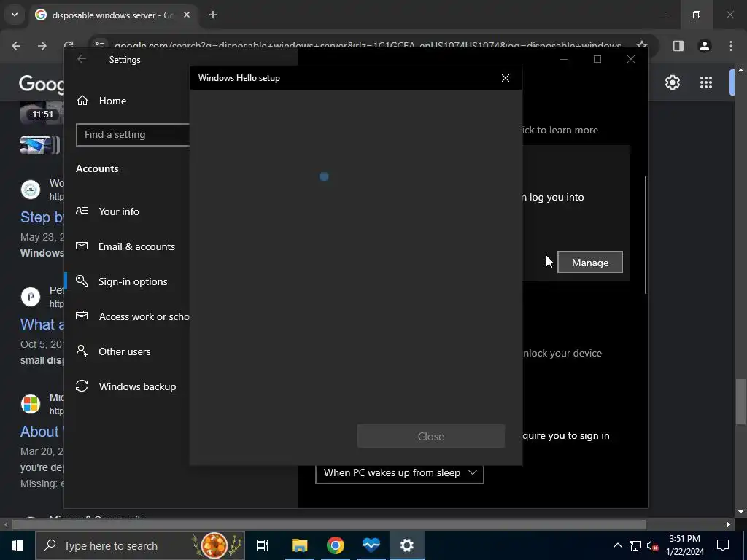Image resolution: width=747 pixels, height=560 pixels.
Task: Open Chrome profile avatar icon
Action: [x=704, y=46]
